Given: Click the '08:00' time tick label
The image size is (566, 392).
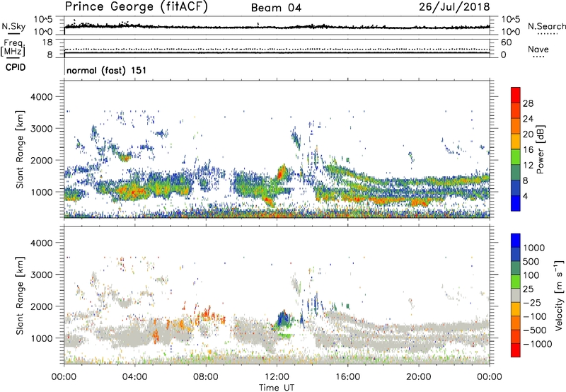Looking at the screenshot, I should [x=206, y=377].
